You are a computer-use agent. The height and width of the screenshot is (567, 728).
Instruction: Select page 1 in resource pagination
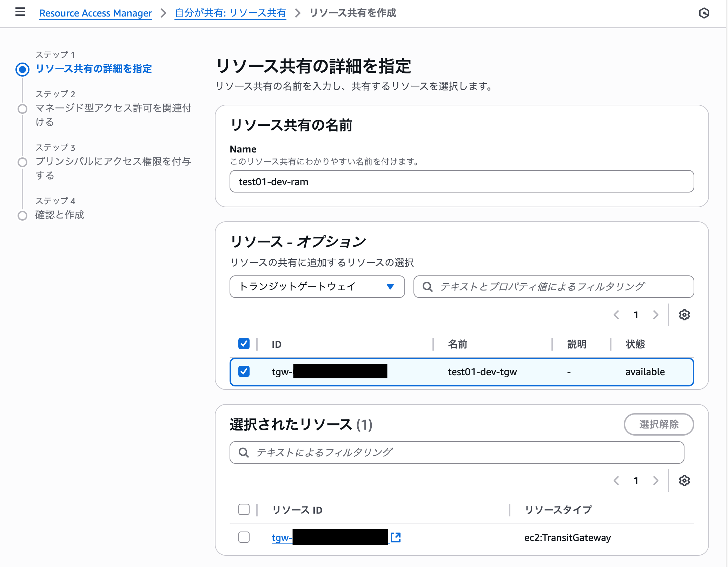[x=636, y=315]
